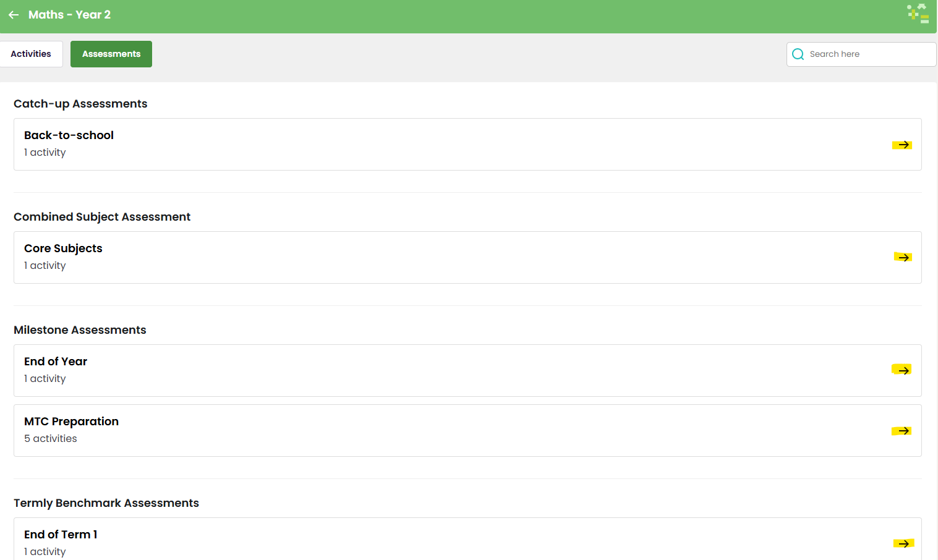Viewport: 938px width, 560px height.
Task: Click the arrow icon for Core Subjects
Action: tap(903, 257)
